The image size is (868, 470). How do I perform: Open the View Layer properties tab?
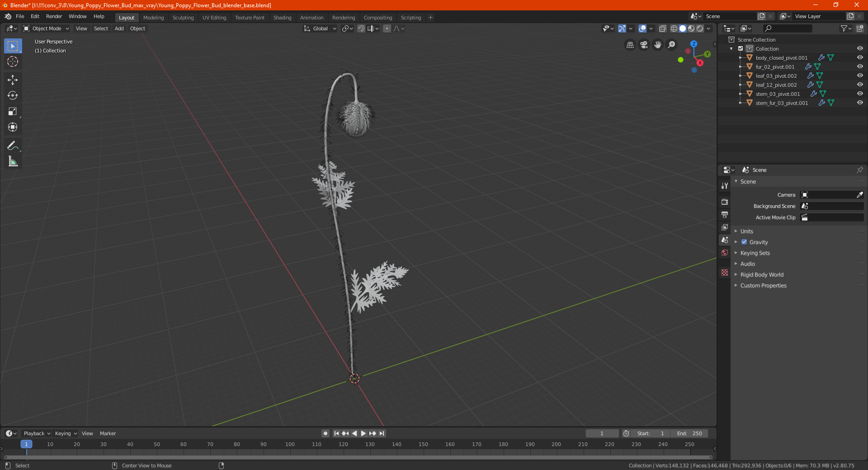pyautogui.click(x=725, y=227)
